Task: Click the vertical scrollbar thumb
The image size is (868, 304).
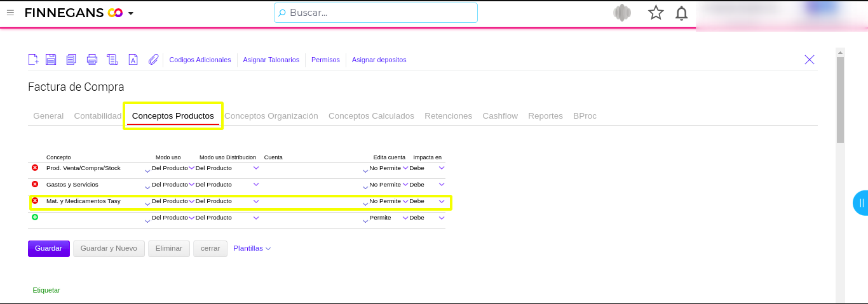Action: point(840,100)
